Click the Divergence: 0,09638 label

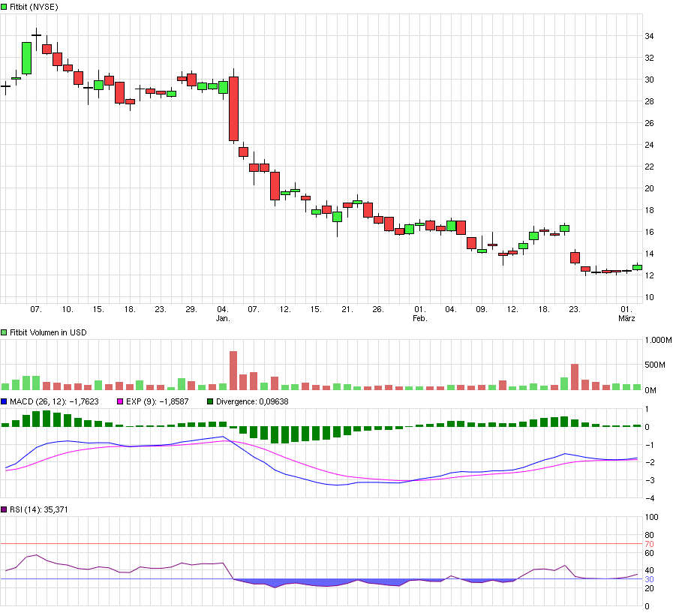[x=252, y=401]
